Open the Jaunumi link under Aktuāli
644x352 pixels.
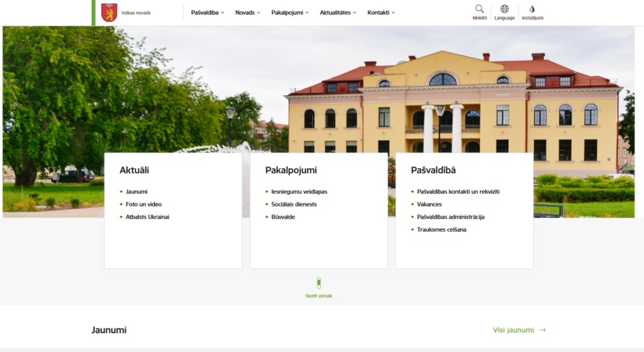coord(136,192)
